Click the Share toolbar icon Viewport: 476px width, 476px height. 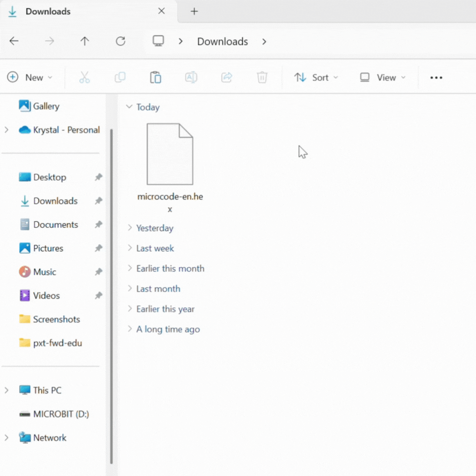pos(227,78)
